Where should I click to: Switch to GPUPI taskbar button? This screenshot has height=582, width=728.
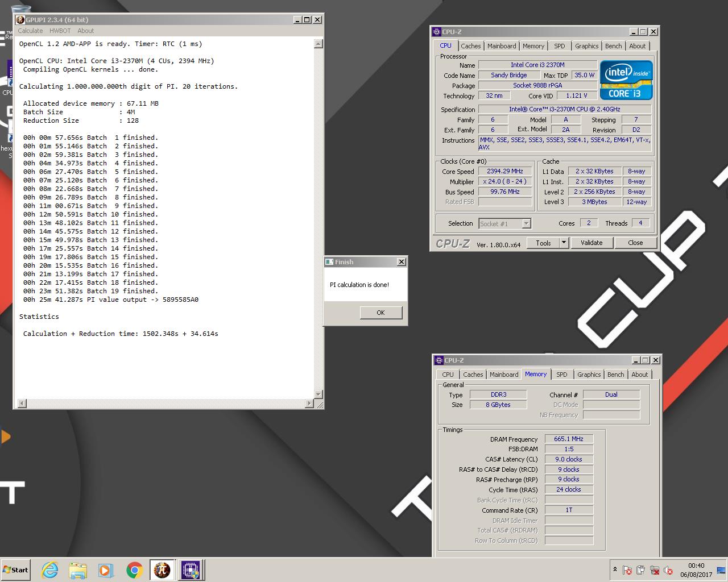click(x=162, y=570)
